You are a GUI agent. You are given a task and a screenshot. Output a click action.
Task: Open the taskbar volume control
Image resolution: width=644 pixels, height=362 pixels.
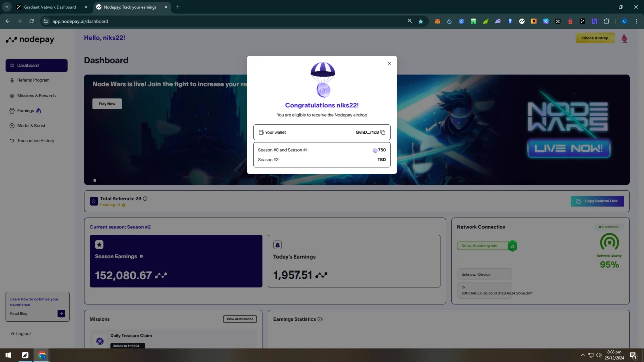(x=599, y=355)
